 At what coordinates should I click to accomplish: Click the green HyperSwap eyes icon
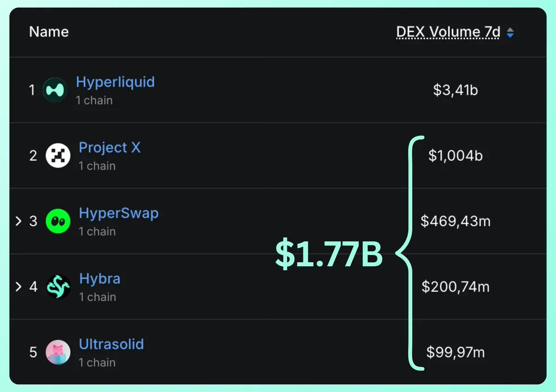pos(58,221)
